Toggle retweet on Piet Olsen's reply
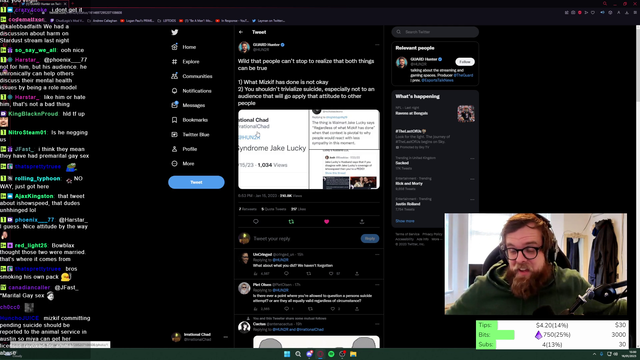640x360 pixels. pos(310,309)
